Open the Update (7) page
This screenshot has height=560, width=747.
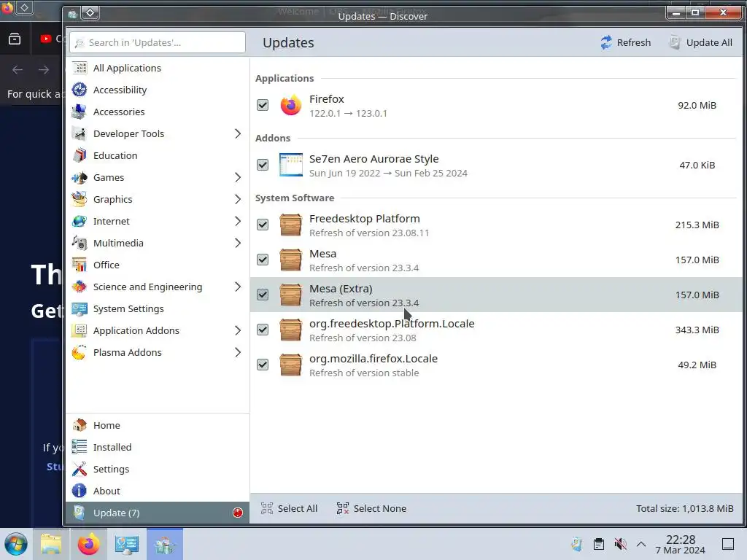158,513
